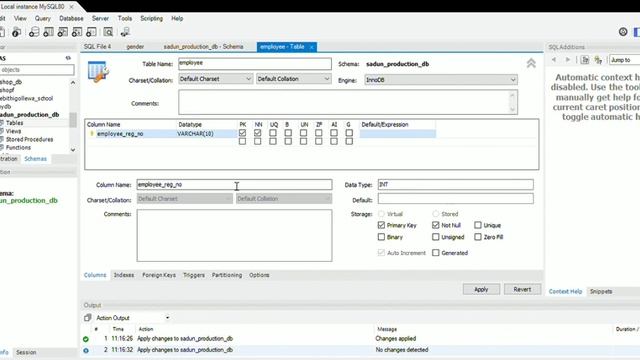The height and width of the screenshot is (360, 640).
Task: Open the Scripting menu
Action: pos(151,18)
